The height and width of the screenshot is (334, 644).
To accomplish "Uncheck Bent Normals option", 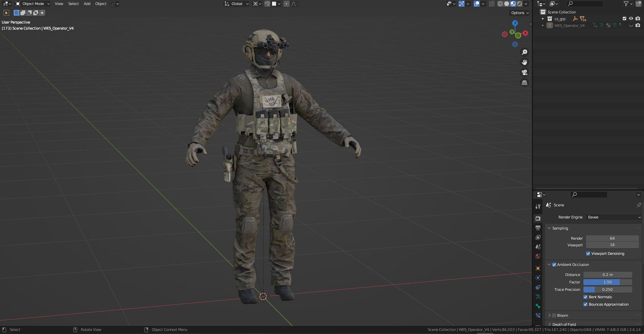I will (x=585, y=297).
